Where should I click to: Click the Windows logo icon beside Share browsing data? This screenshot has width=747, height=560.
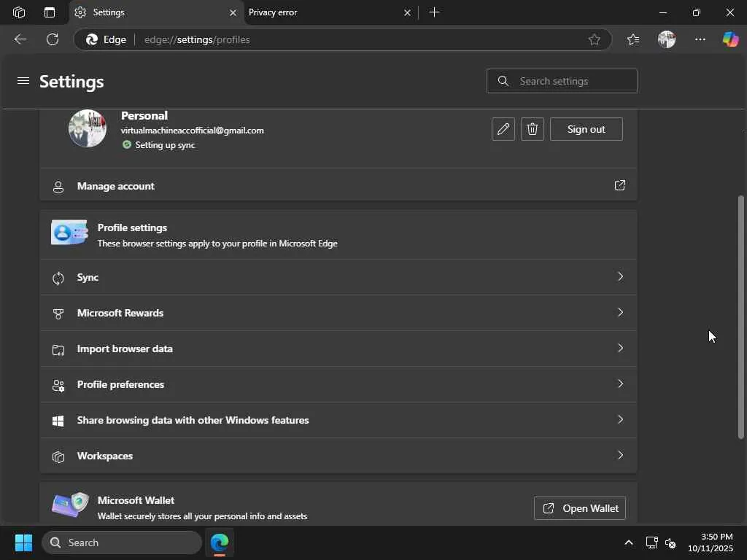tap(58, 421)
